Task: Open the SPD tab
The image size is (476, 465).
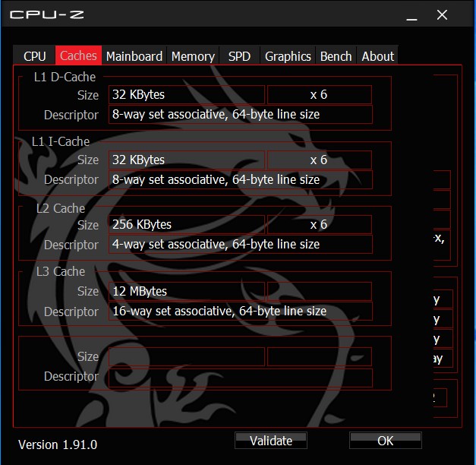Action: [239, 56]
